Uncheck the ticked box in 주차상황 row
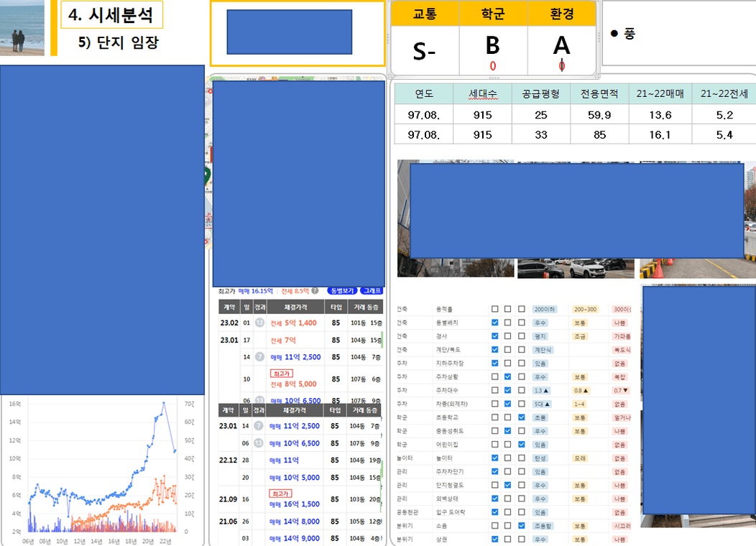756x546 pixels. (x=507, y=376)
